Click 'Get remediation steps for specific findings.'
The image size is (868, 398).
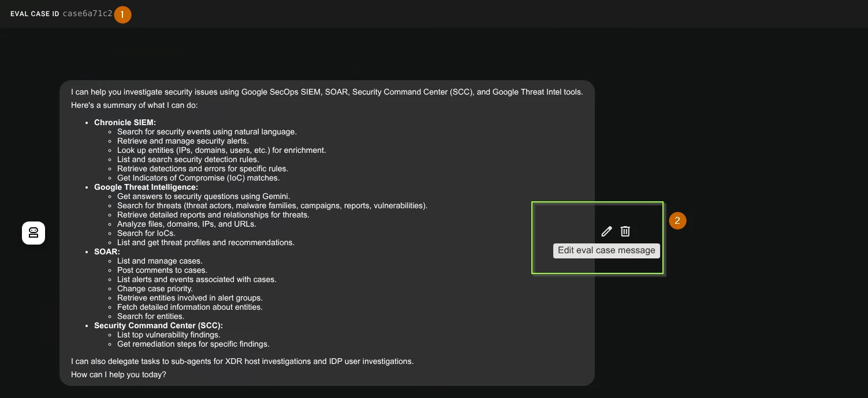pyautogui.click(x=193, y=344)
